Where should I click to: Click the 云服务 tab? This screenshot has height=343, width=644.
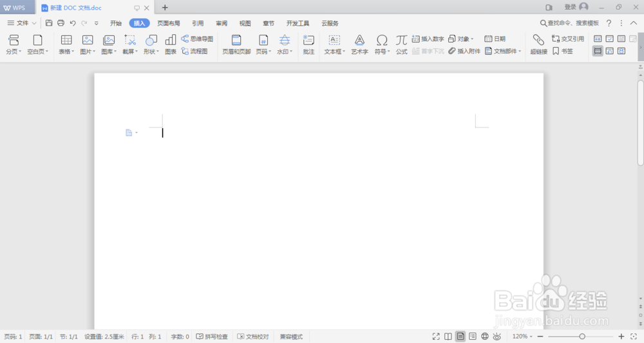(x=330, y=23)
